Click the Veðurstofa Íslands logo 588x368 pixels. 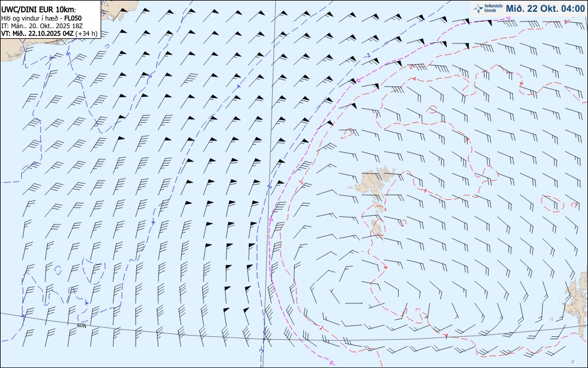coord(488,9)
